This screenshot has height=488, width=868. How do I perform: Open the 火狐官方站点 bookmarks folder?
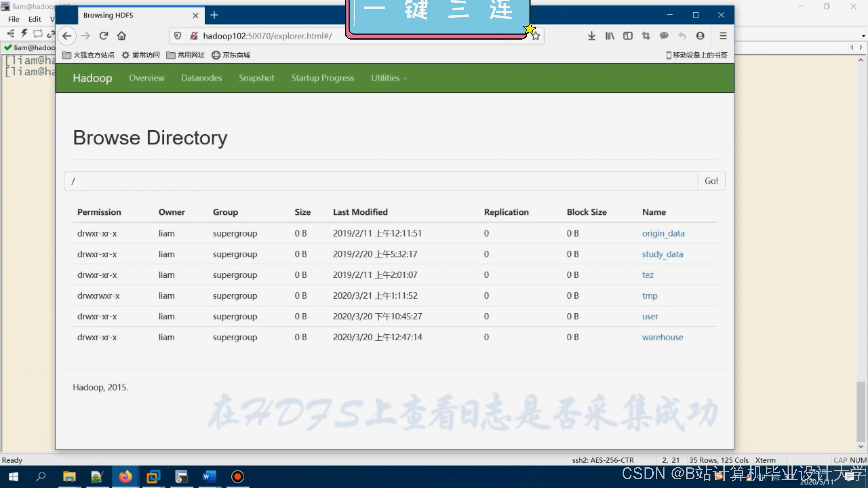pyautogui.click(x=89, y=55)
